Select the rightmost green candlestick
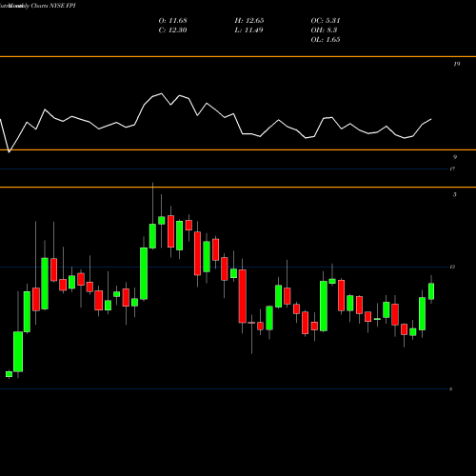This screenshot has width=476, height=476. (431, 291)
